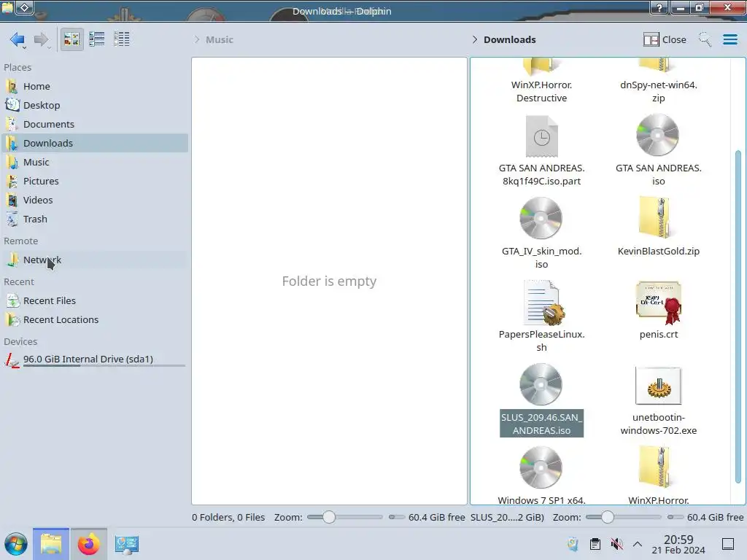Select Music in the left pane breadcrumb
The height and width of the screenshot is (560, 747).
coord(220,39)
